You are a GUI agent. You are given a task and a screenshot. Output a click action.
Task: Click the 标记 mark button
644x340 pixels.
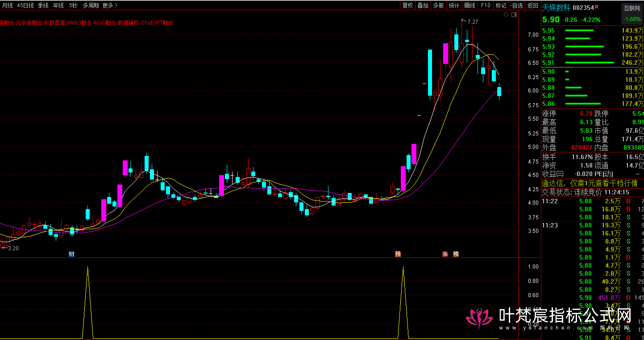coord(501,5)
